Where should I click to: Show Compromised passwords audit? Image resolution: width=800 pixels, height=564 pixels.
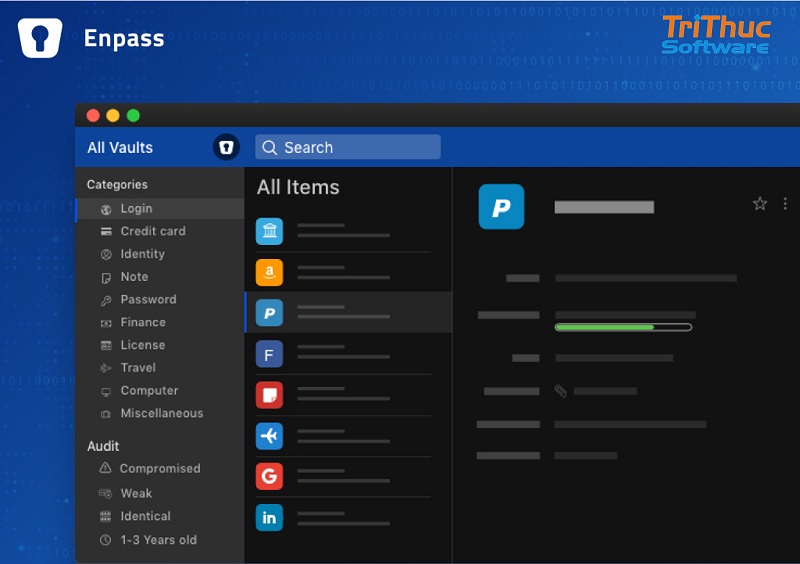[160, 468]
